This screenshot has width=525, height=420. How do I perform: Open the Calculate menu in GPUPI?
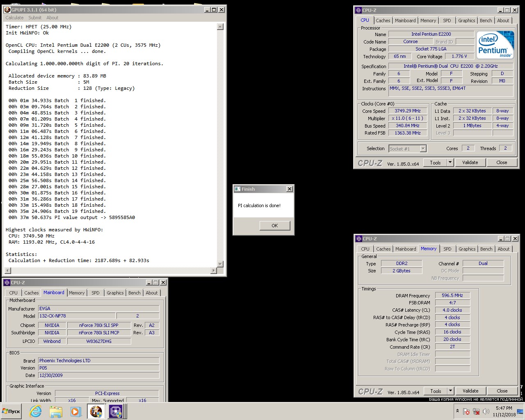click(x=14, y=18)
